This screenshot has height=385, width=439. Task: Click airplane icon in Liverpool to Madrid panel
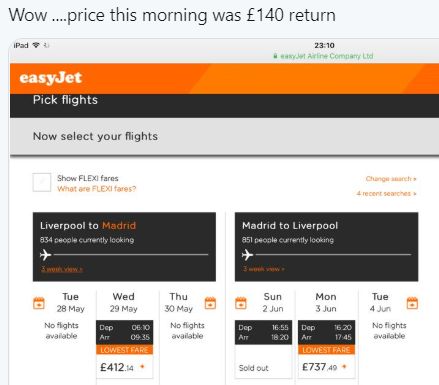[x=46, y=255]
